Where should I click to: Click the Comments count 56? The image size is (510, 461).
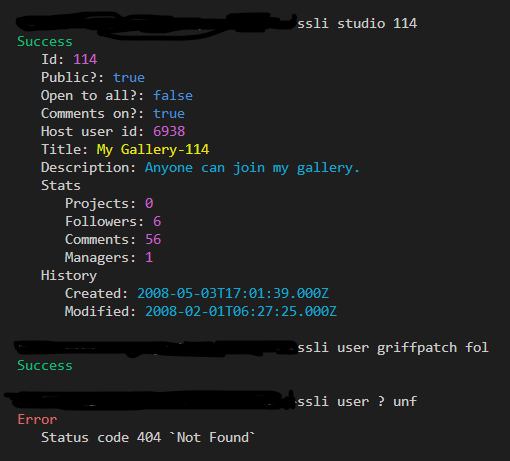(x=153, y=240)
